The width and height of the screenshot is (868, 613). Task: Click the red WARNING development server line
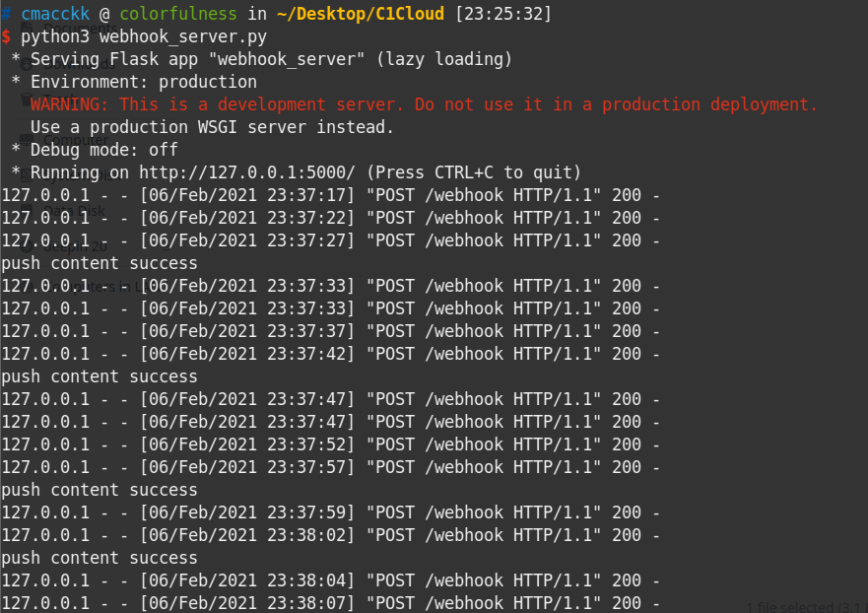pyautogui.click(x=424, y=104)
